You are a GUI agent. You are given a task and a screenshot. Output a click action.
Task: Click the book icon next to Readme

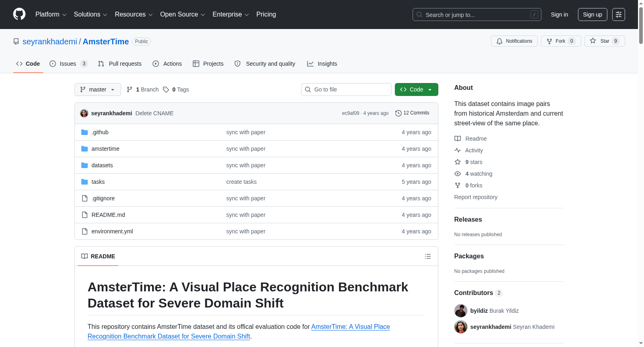(458, 139)
